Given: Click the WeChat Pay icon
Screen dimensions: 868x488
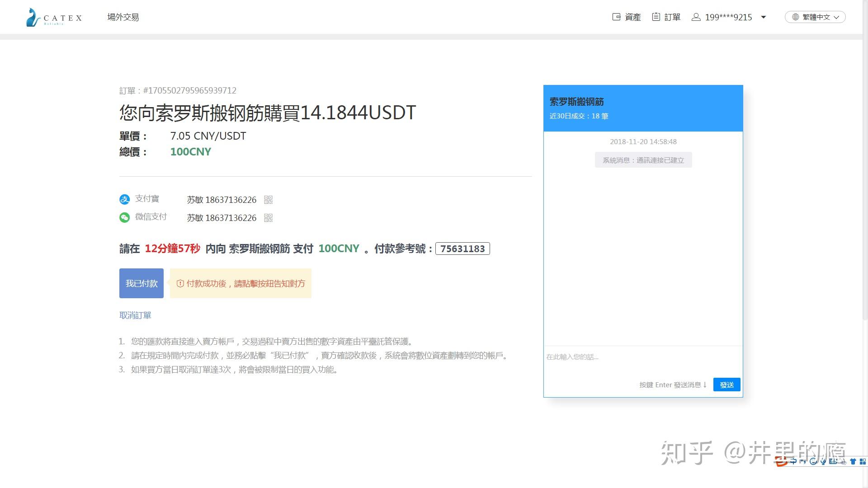Looking at the screenshot, I should (124, 217).
